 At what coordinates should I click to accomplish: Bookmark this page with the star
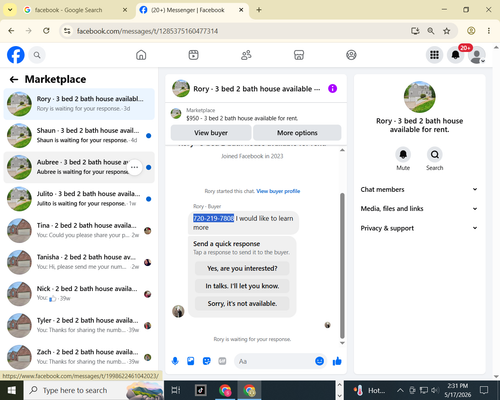coord(447,31)
